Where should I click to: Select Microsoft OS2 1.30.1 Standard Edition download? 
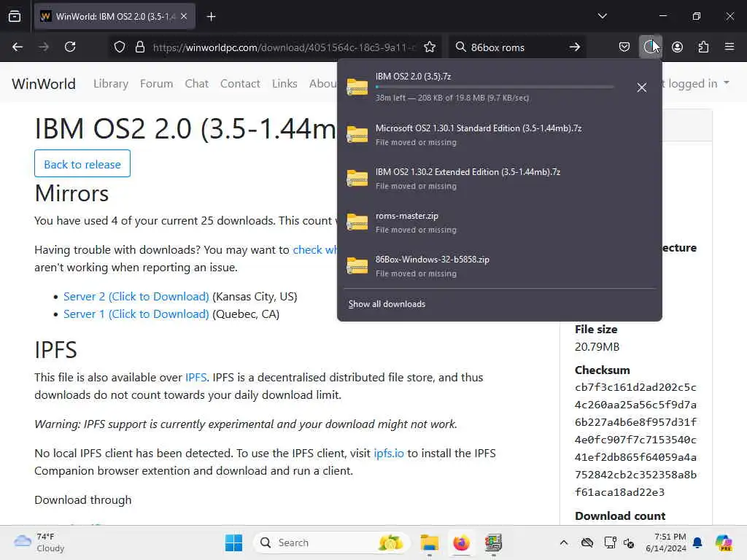tap(499, 135)
